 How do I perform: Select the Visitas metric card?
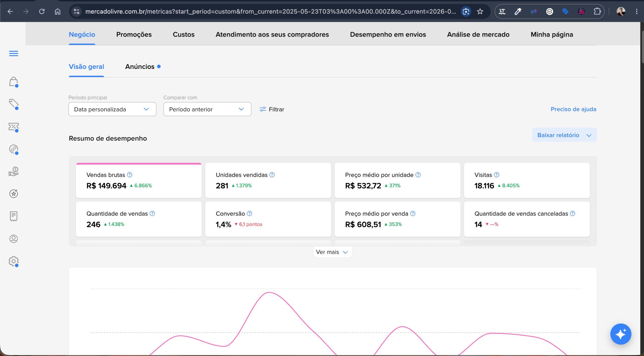pyautogui.click(x=527, y=181)
